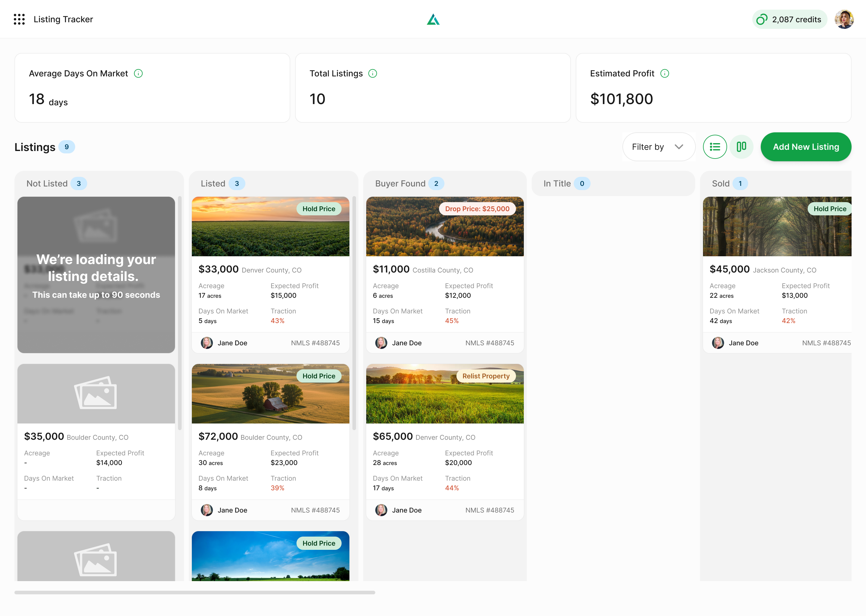Expand the Filter by dropdown
This screenshot has height=616, width=866.
pos(659,147)
